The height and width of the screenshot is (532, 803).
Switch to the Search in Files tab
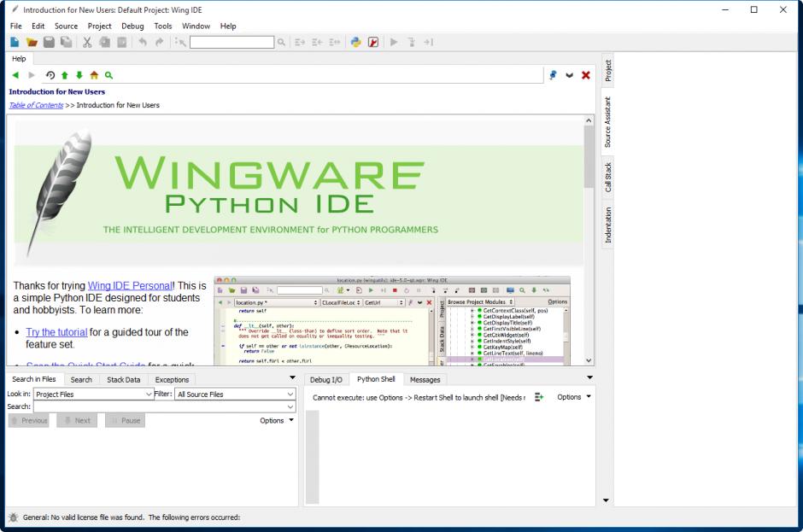(34, 379)
